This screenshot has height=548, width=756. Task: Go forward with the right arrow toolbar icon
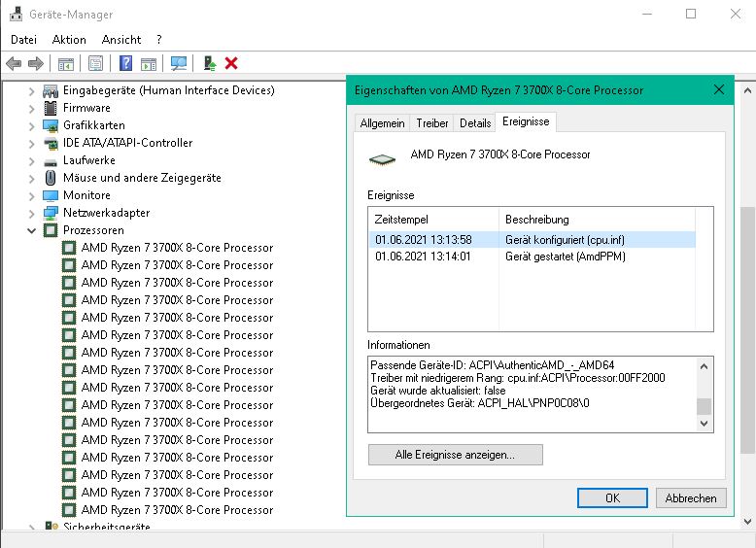pyautogui.click(x=36, y=63)
